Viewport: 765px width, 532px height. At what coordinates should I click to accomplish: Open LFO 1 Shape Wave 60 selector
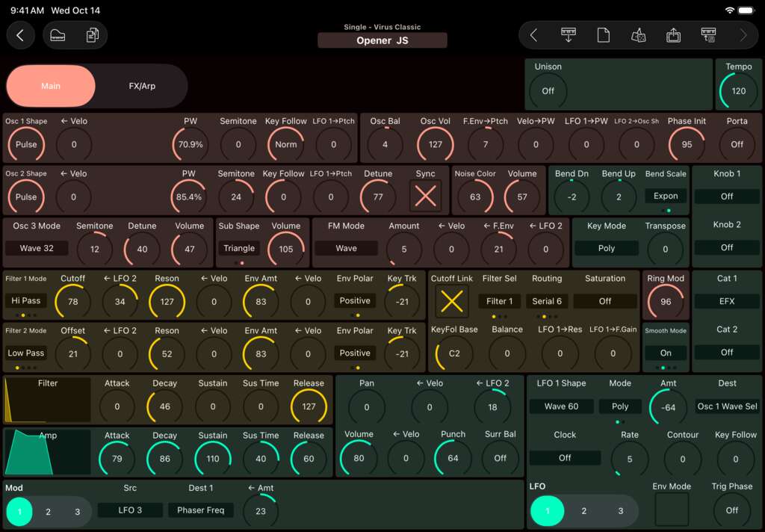point(562,406)
